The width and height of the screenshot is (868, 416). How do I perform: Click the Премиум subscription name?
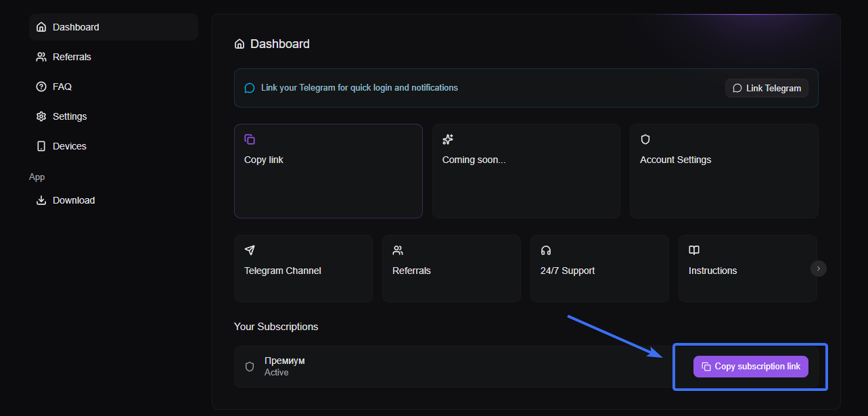coord(285,361)
